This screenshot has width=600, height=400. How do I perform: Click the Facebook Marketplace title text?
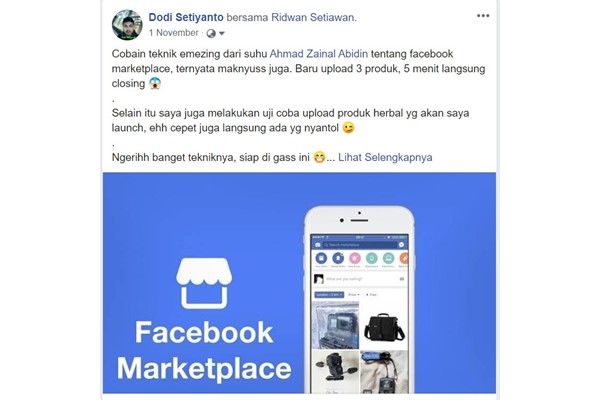tap(204, 350)
